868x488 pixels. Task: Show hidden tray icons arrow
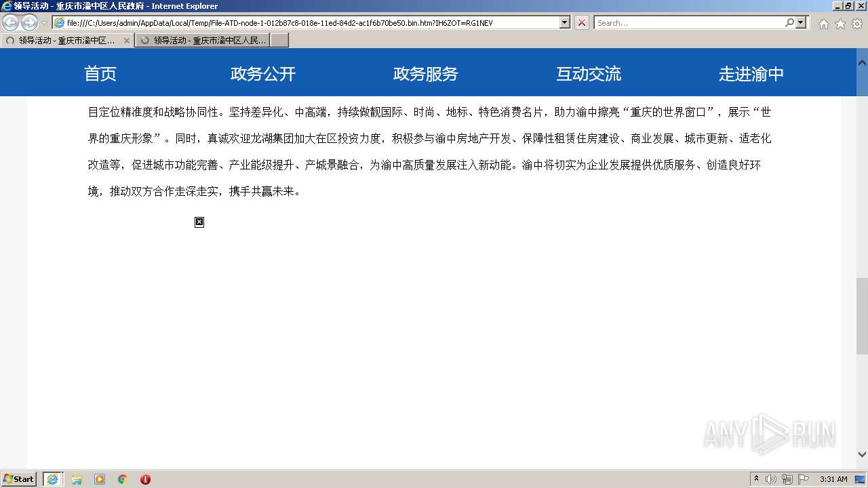(x=756, y=479)
